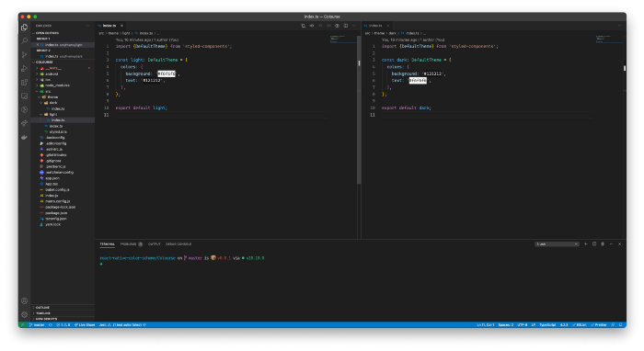Collapse the theme folder
Screen dimensions: 644x351
coord(63,96)
